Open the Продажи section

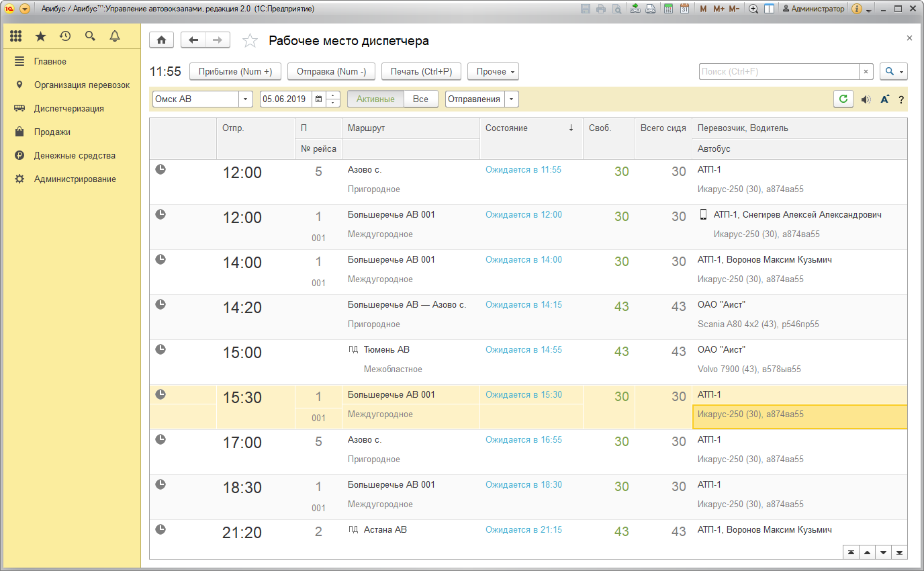[52, 132]
